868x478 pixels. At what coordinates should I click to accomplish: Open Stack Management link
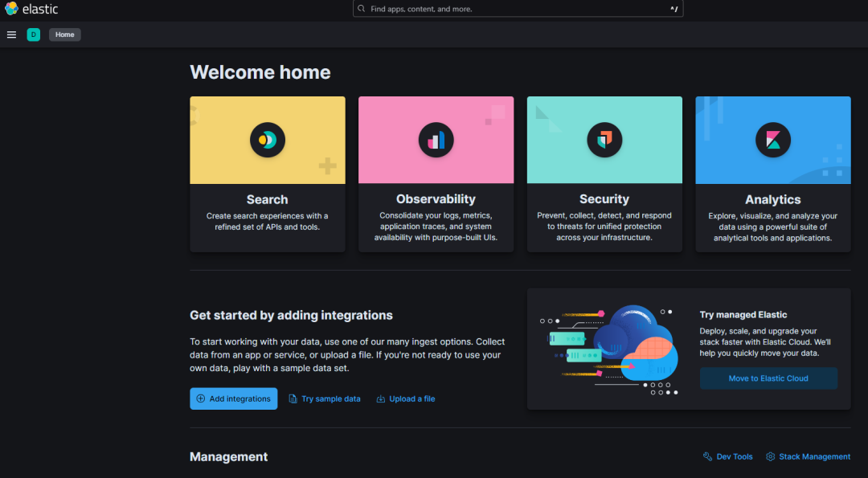tap(814, 456)
